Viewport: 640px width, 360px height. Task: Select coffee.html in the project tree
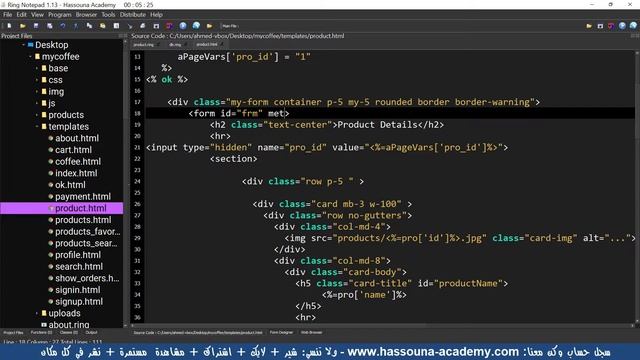78,162
